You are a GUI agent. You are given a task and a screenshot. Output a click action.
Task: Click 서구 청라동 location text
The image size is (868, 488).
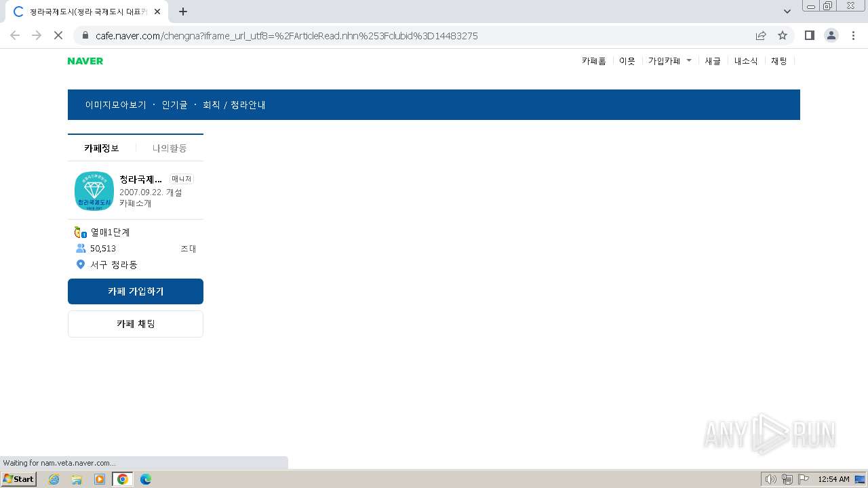coord(114,265)
